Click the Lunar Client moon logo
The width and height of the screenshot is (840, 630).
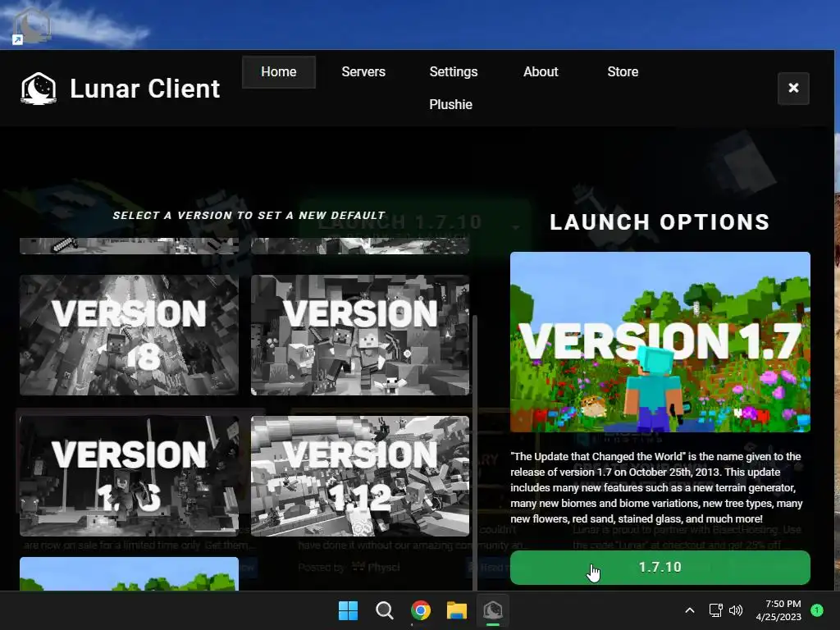click(39, 89)
